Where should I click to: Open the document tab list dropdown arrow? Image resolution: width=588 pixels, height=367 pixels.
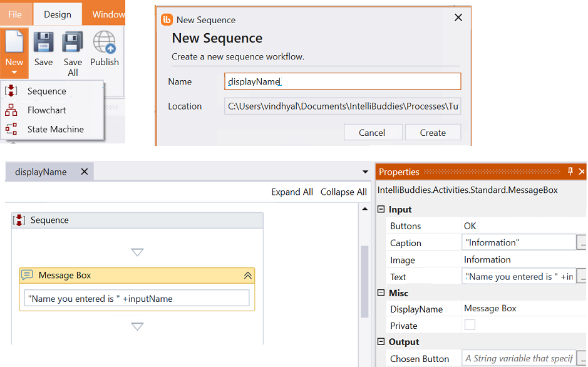(x=365, y=172)
